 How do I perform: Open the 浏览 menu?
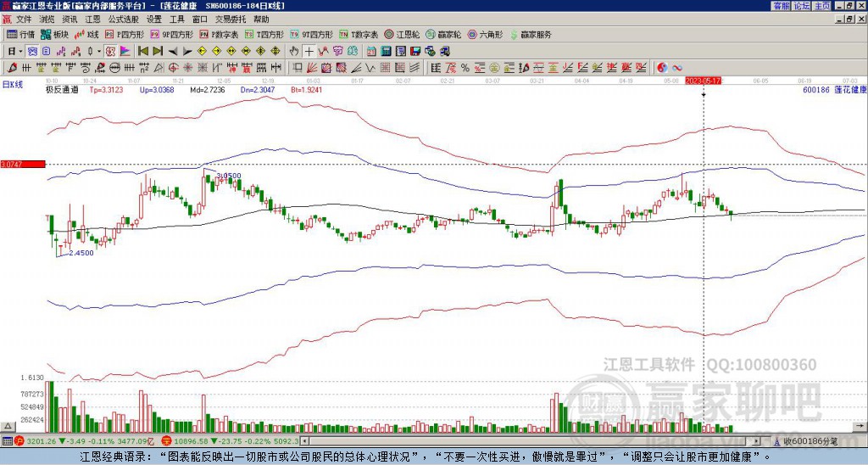coord(47,20)
